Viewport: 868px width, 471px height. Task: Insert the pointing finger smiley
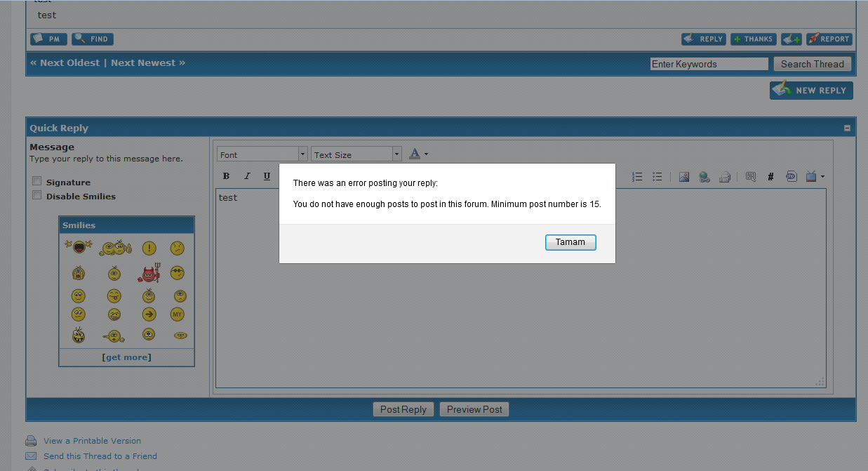(x=114, y=336)
